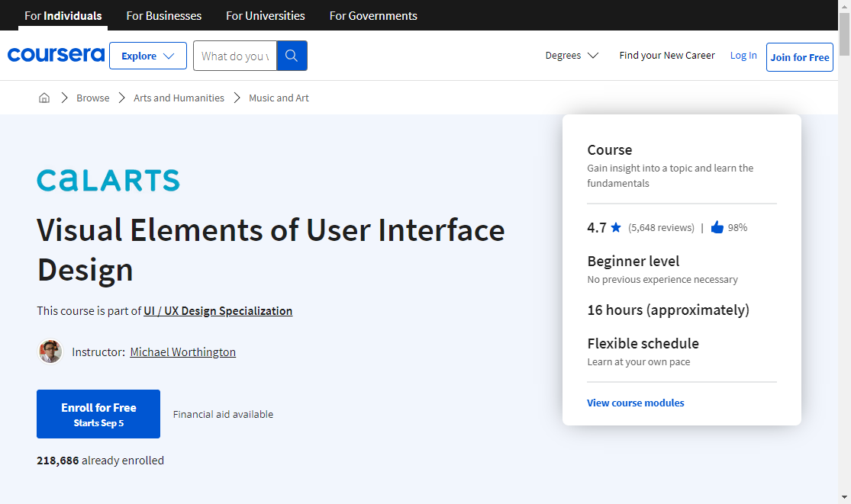Expand the Degrees dropdown
Screen dimensions: 851x504
click(x=572, y=56)
